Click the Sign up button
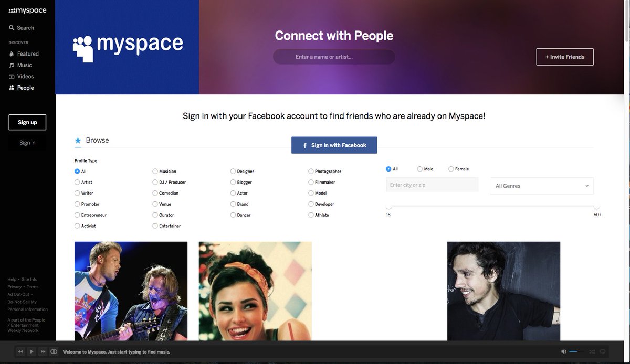The height and width of the screenshot is (364, 630). click(x=27, y=122)
